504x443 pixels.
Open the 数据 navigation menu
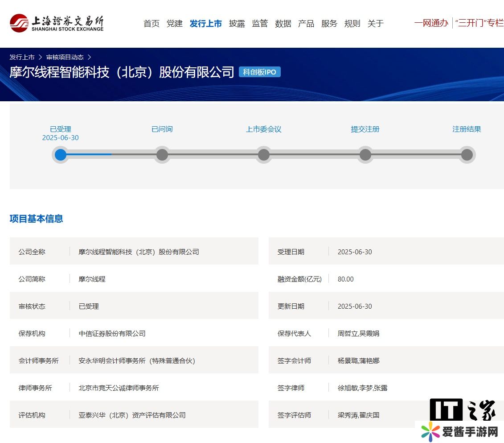point(283,24)
